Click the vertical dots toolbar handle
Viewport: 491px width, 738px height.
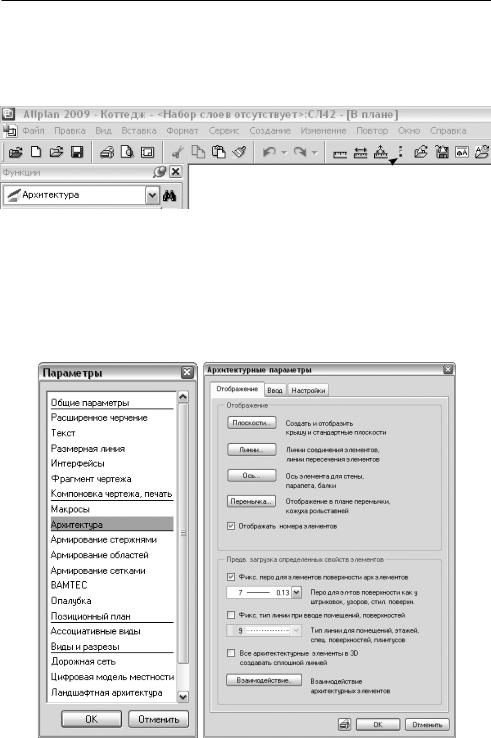point(401,152)
